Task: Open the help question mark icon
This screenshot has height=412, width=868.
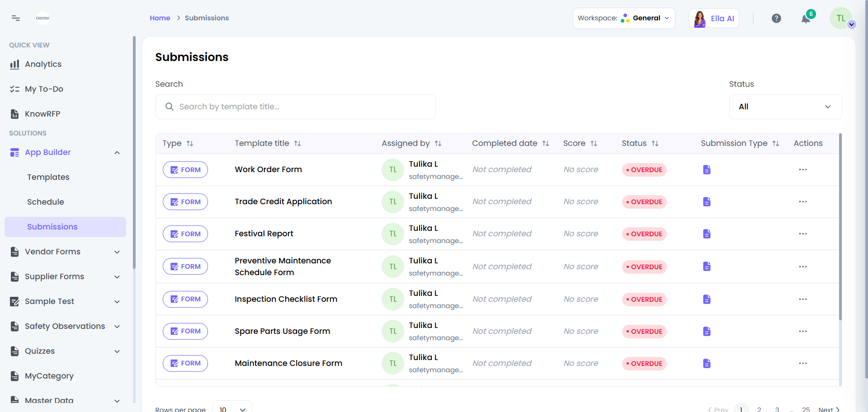Action: coord(776,19)
